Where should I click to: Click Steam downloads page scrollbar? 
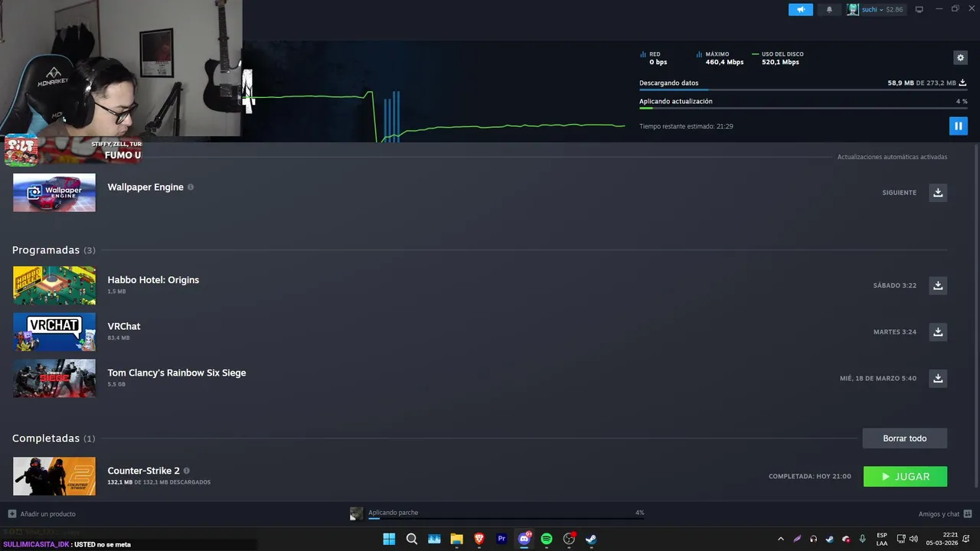pyautogui.click(x=975, y=315)
